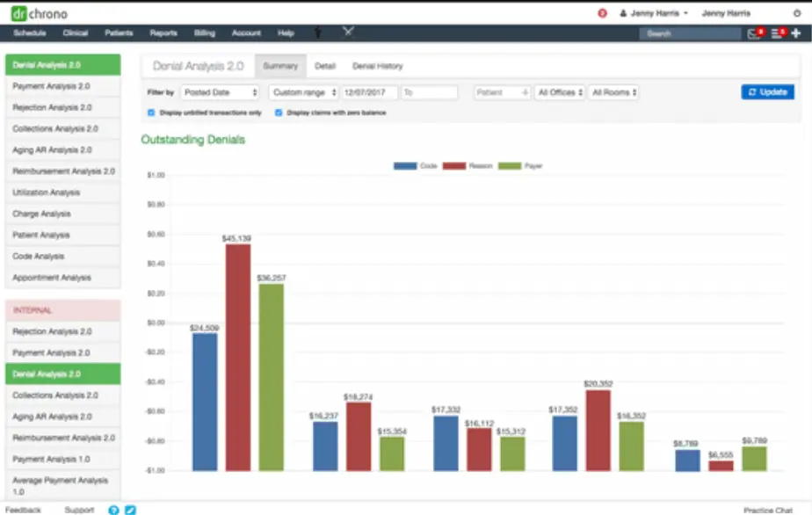The image size is (812, 515).
Task: Select the patient figure icon in the menu bar
Action: [318, 33]
